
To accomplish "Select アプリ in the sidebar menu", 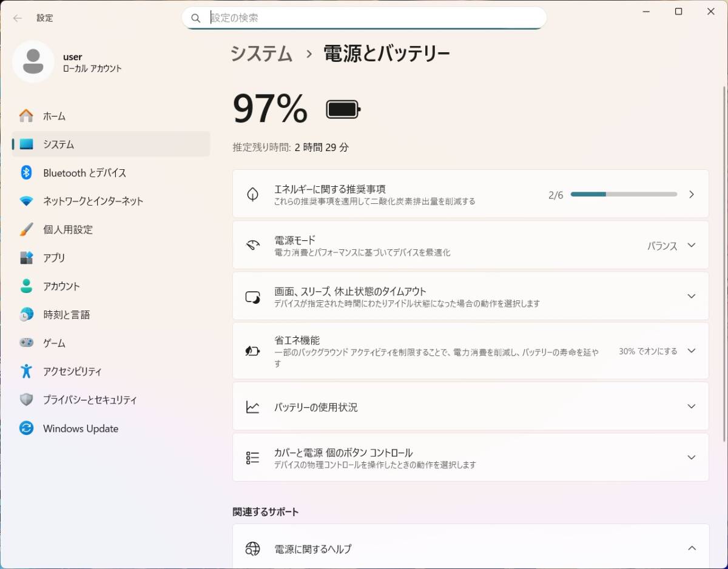I will point(54,258).
